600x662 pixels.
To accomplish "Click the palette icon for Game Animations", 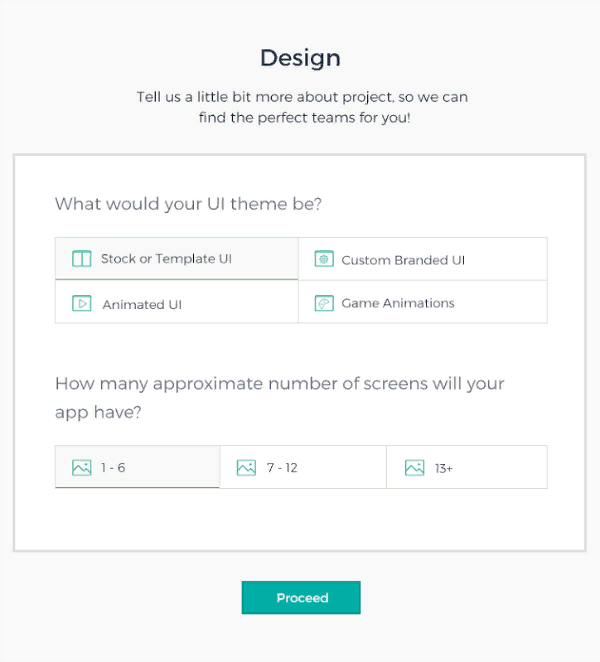I will point(324,303).
